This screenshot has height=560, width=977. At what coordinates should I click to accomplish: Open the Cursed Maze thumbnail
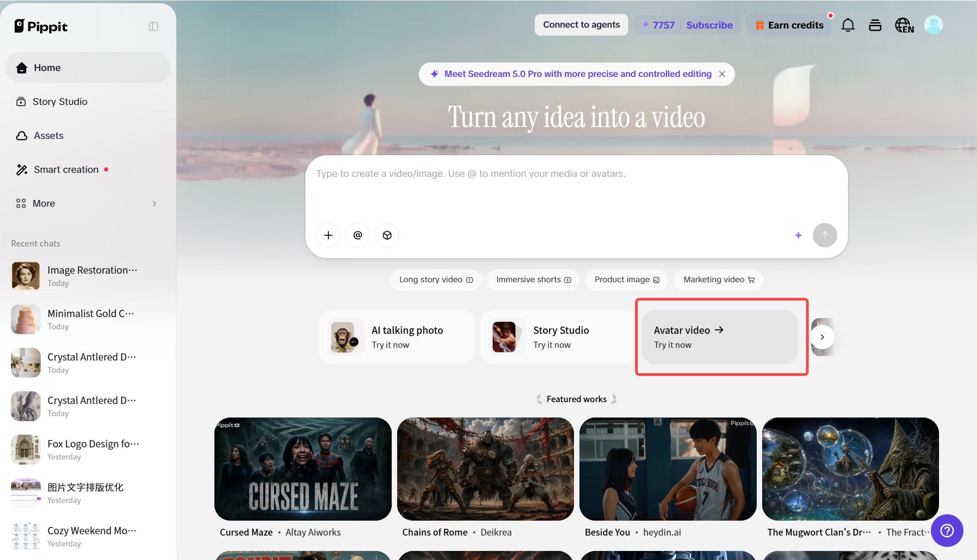click(303, 469)
